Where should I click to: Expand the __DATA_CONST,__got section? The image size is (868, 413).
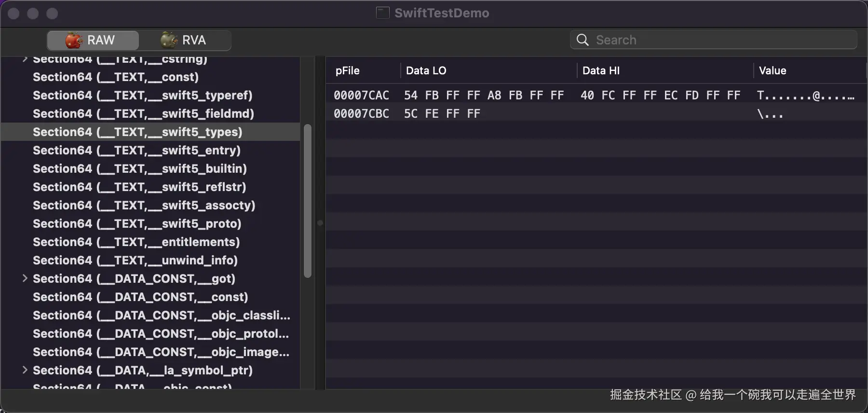coord(25,278)
